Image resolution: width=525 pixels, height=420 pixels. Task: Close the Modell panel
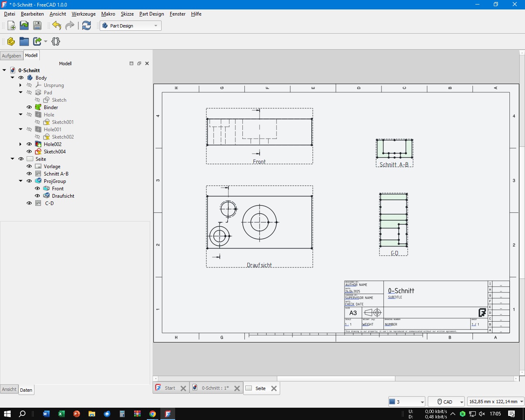(147, 63)
